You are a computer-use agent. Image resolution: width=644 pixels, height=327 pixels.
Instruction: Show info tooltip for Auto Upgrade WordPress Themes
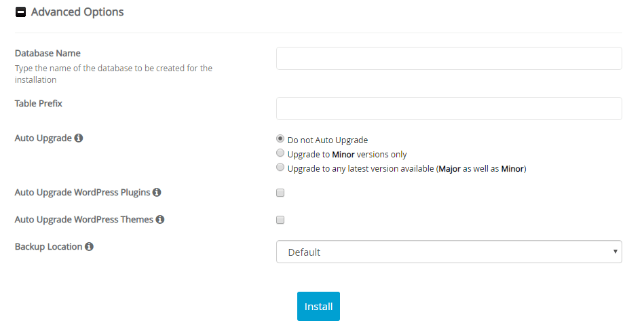tap(159, 220)
